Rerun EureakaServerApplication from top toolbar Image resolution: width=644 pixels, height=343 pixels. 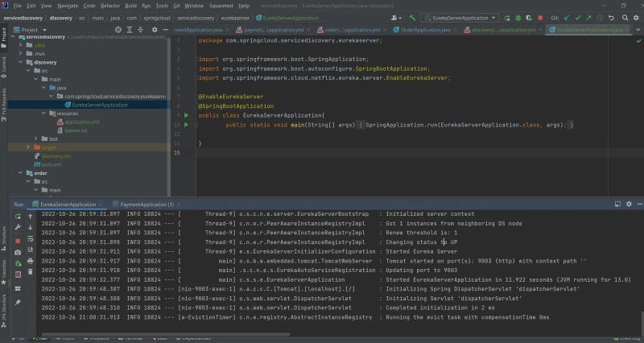click(507, 18)
